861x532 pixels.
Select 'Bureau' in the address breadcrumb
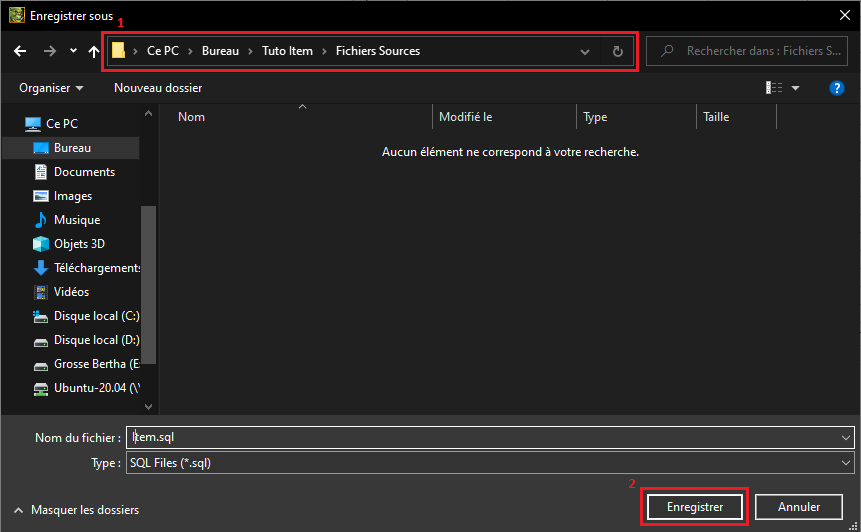click(220, 51)
